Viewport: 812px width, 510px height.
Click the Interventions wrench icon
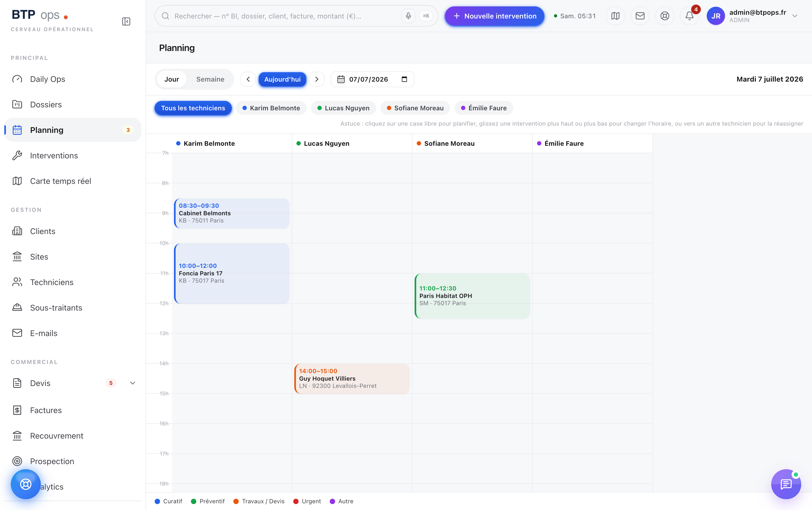(17, 155)
